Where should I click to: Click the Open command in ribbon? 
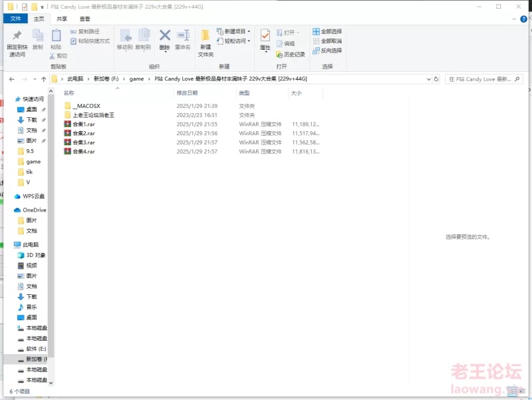[x=288, y=33]
